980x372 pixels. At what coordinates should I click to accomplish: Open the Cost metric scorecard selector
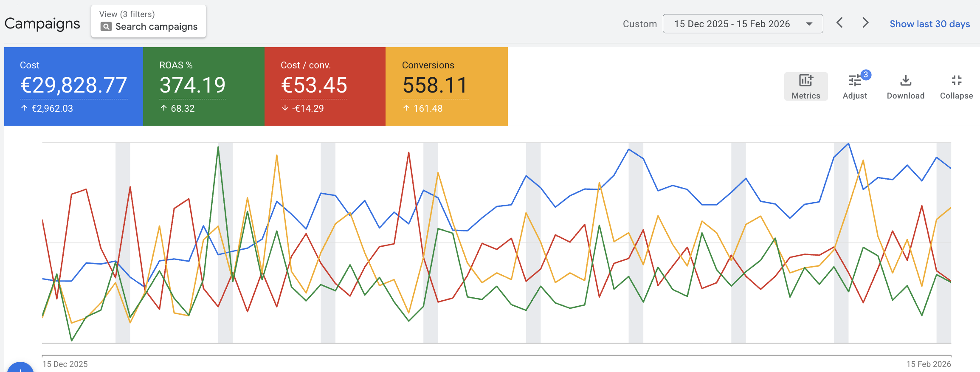[x=73, y=86]
